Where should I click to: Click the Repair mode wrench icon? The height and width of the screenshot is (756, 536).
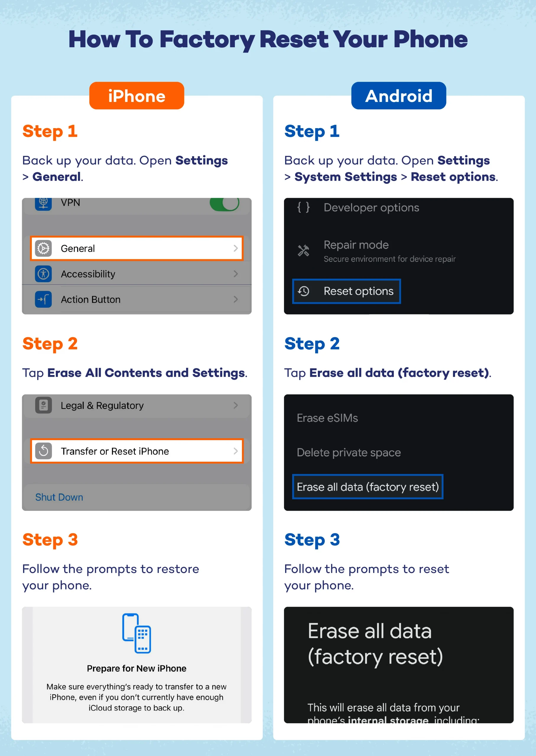304,251
